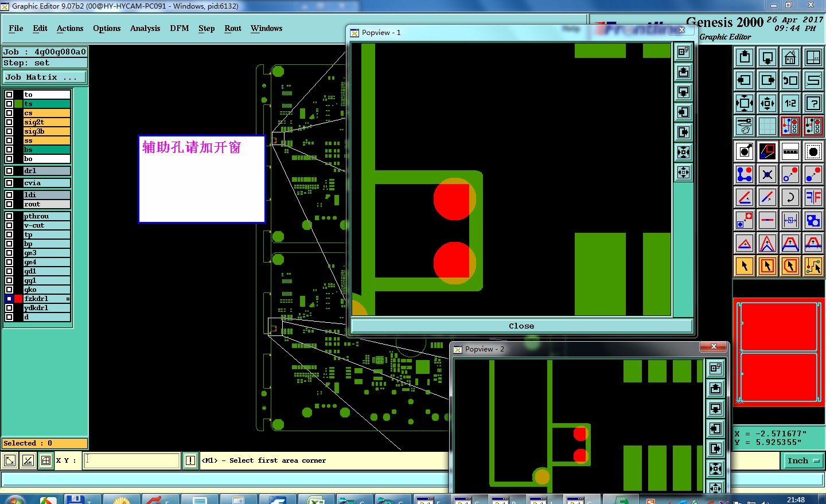Open the Rout menu
The image size is (826, 504).
coord(233,28)
